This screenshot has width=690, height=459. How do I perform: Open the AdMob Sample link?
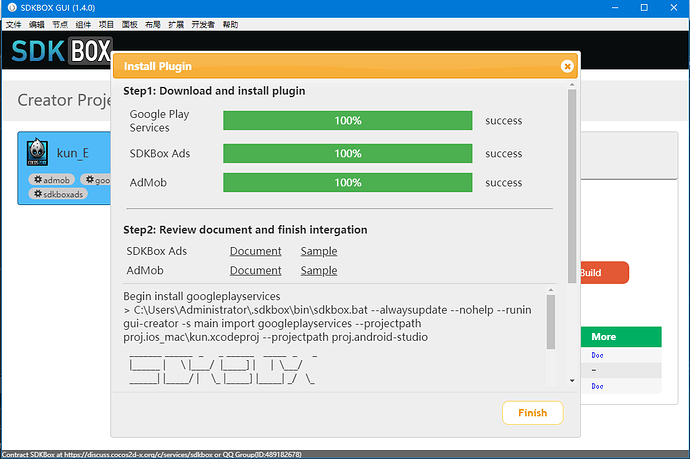click(x=319, y=271)
